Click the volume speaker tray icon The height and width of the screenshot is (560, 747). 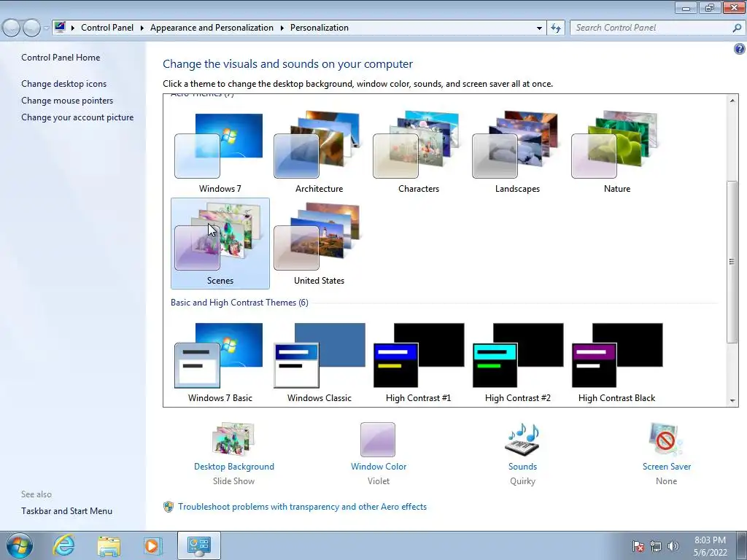click(673, 546)
